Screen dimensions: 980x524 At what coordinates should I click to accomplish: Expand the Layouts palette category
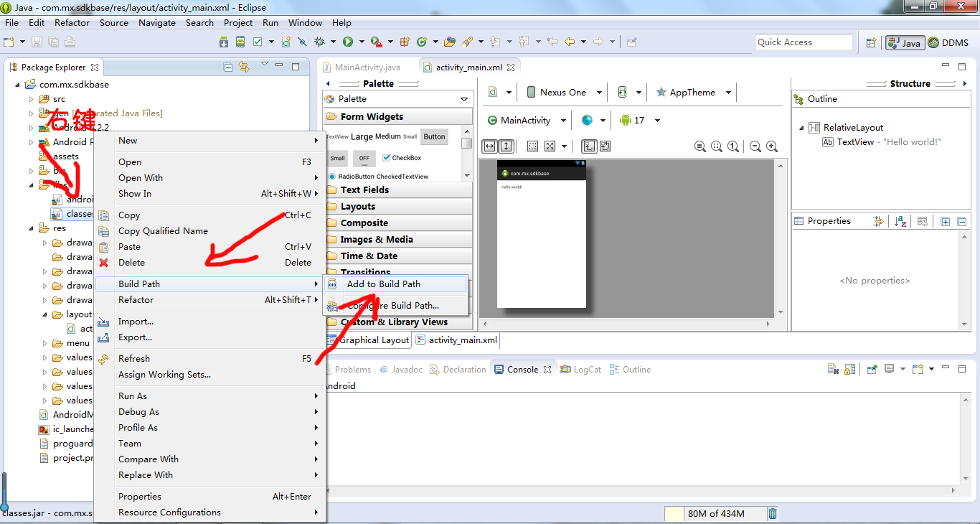398,207
